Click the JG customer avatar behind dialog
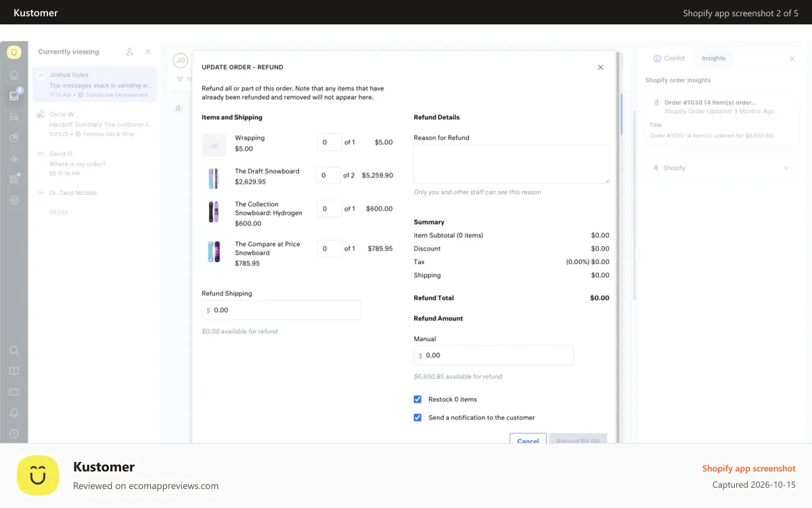Screen dimensions: 812x508 click(x=180, y=60)
